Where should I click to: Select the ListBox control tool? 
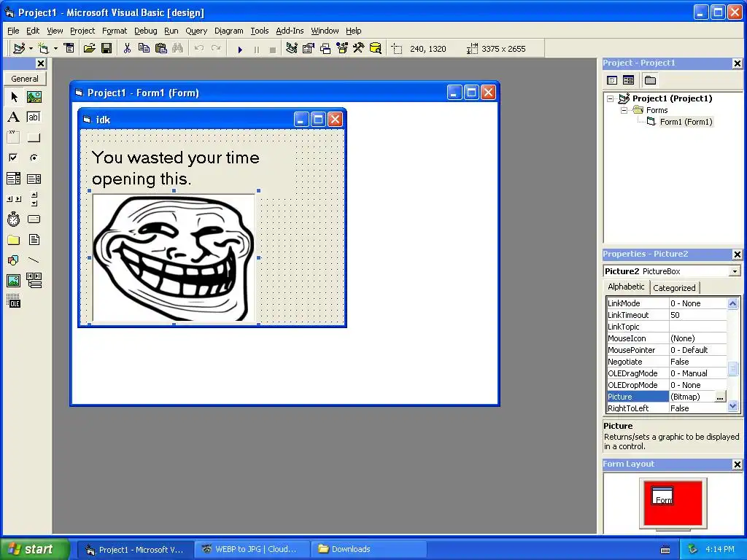tap(34, 179)
